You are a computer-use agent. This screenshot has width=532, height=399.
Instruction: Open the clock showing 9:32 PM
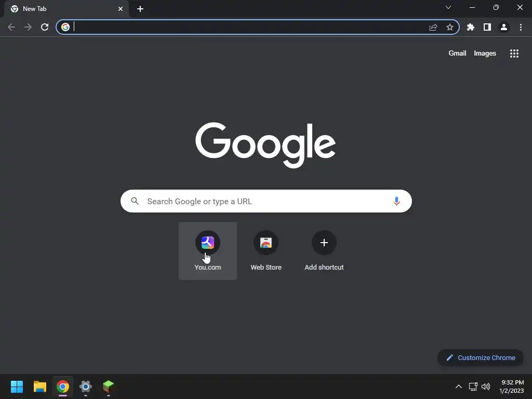pyautogui.click(x=512, y=387)
